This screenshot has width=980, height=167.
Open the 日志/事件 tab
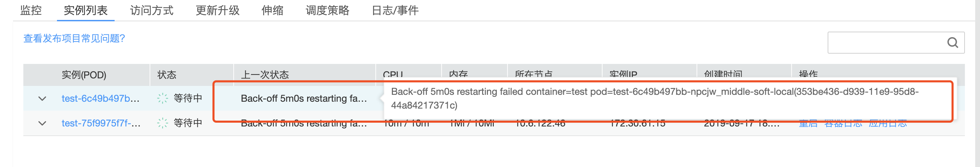coord(395,10)
